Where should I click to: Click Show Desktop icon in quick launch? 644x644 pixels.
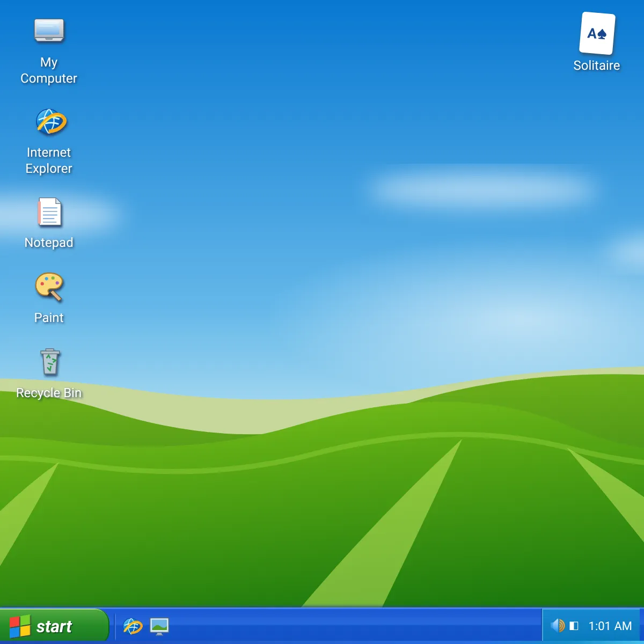(159, 626)
